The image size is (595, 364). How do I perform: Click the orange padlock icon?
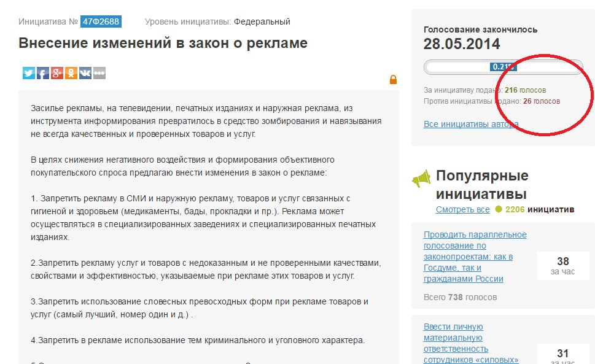pyautogui.click(x=393, y=80)
